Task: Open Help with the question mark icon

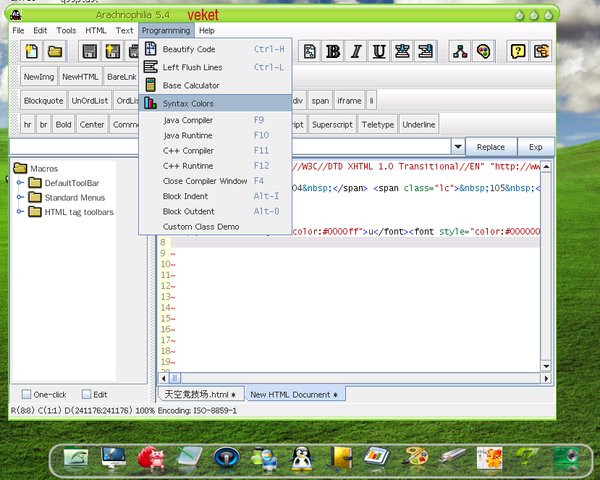Action: [518, 51]
